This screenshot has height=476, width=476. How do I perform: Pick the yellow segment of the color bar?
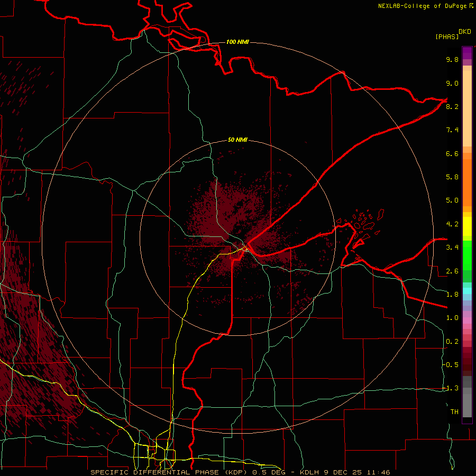(467, 226)
